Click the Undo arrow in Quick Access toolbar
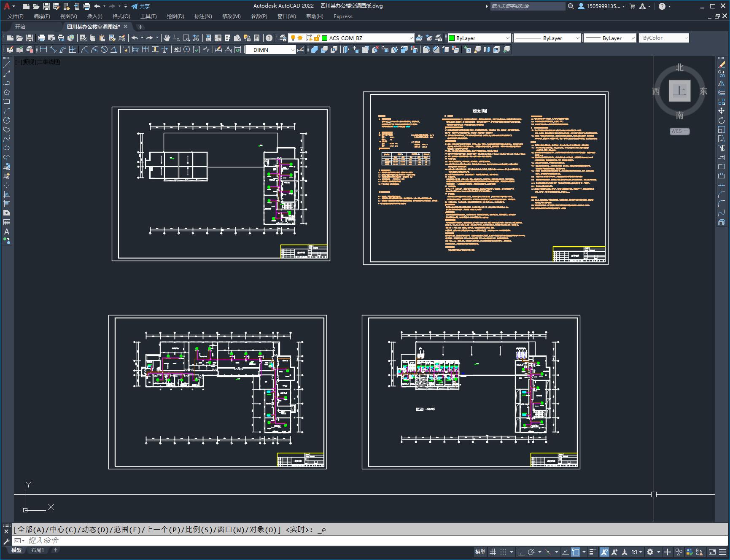Image resolution: width=730 pixels, height=560 pixels. click(97, 6)
